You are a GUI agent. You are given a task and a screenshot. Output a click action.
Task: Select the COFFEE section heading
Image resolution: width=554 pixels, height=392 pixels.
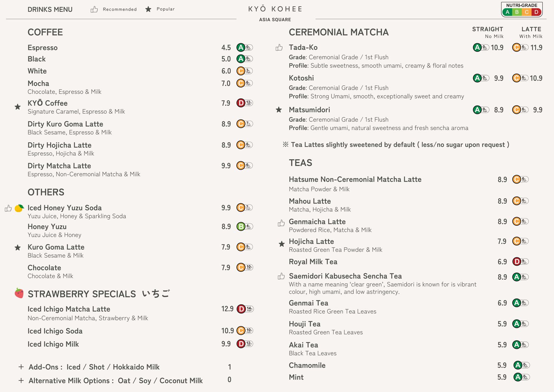coord(45,32)
